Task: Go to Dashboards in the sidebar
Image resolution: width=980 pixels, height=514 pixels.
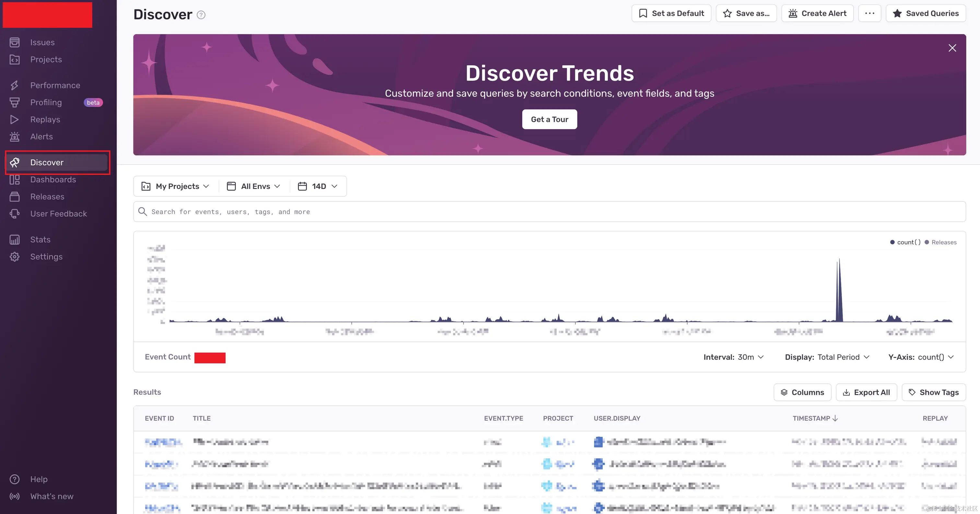Action: point(53,180)
